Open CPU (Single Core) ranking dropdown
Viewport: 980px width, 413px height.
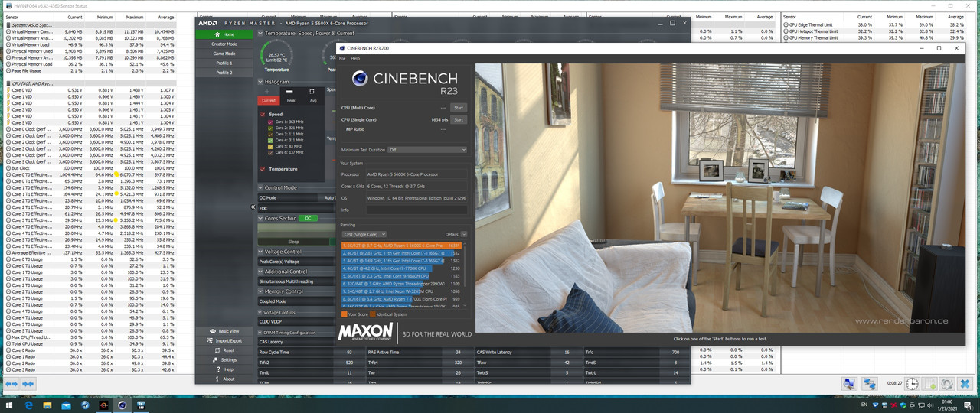tap(364, 234)
